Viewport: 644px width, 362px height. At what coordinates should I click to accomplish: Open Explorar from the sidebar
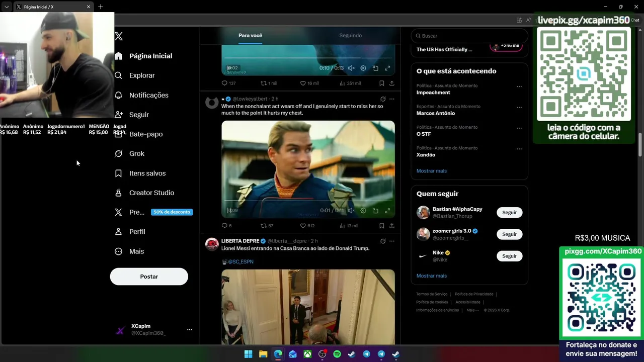click(135, 75)
